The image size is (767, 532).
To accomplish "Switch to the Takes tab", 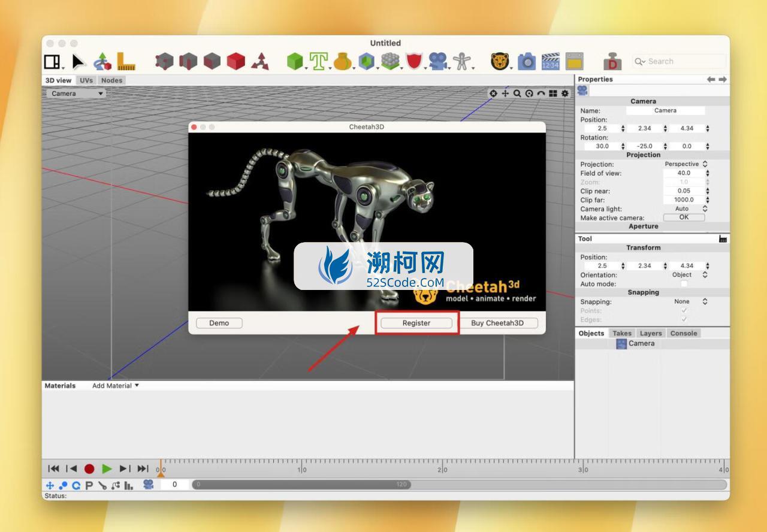I will (x=622, y=333).
